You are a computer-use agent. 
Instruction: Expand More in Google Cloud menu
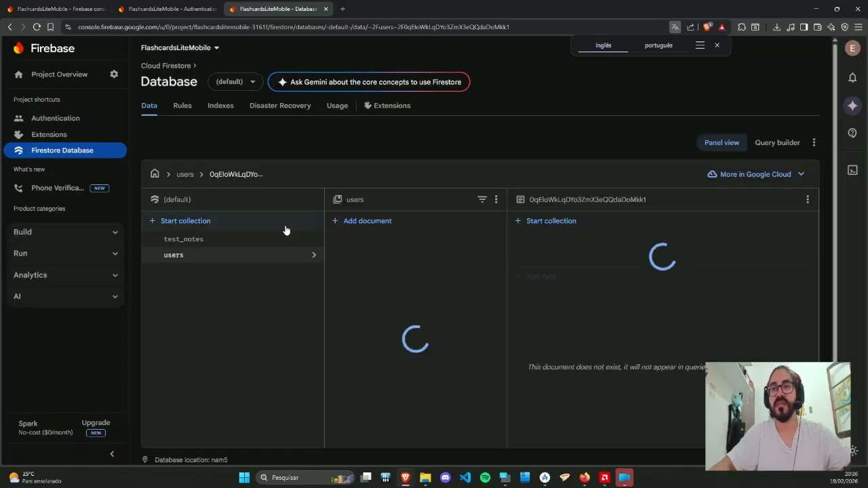(755, 174)
